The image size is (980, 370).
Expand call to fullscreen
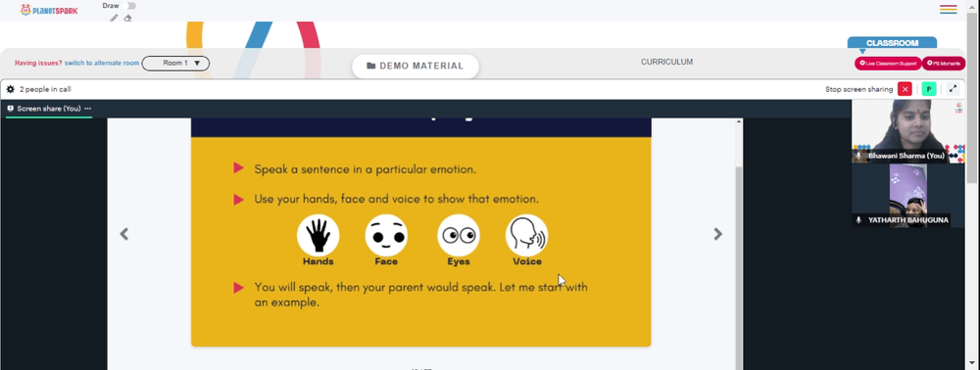pyautogui.click(x=954, y=89)
